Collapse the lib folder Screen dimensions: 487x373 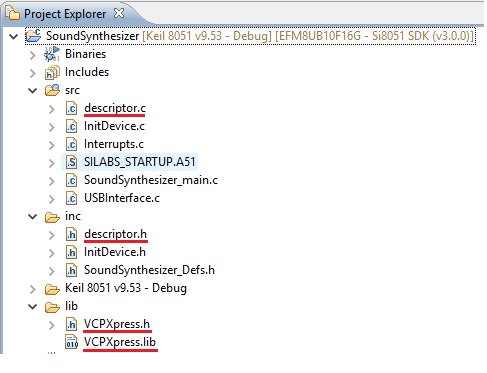[32, 306]
